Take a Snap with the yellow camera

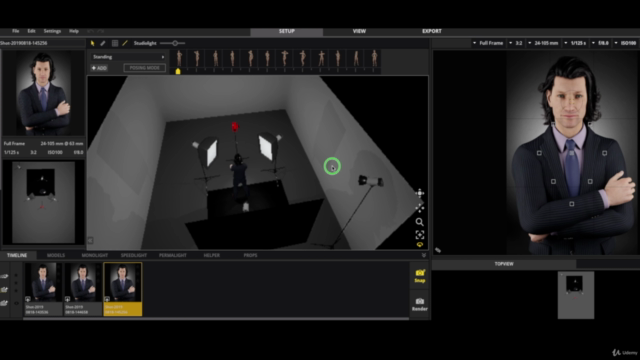click(x=420, y=276)
